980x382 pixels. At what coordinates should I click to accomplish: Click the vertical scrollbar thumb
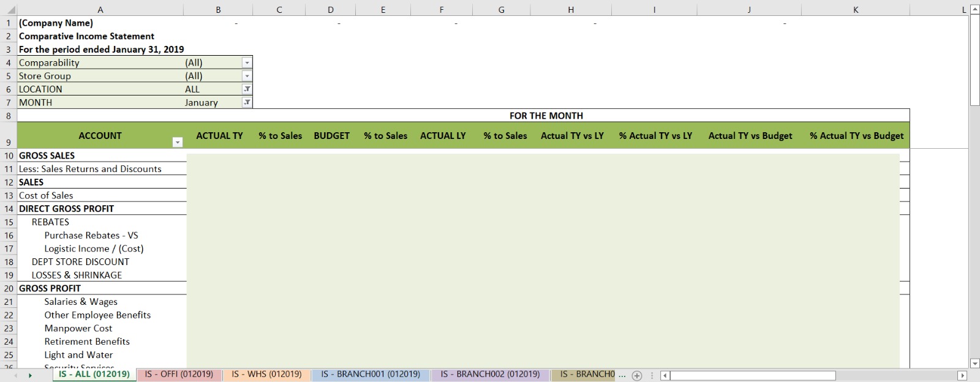click(x=975, y=59)
